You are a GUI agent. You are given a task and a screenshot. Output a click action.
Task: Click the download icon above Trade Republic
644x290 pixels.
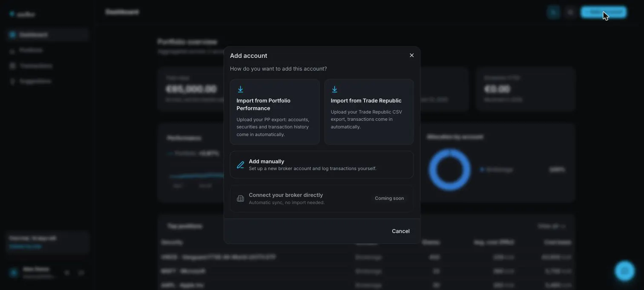[x=334, y=89]
